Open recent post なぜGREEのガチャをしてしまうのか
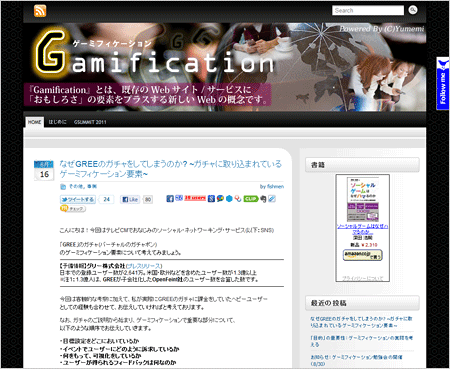The width and height of the screenshot is (450, 369). [362, 322]
